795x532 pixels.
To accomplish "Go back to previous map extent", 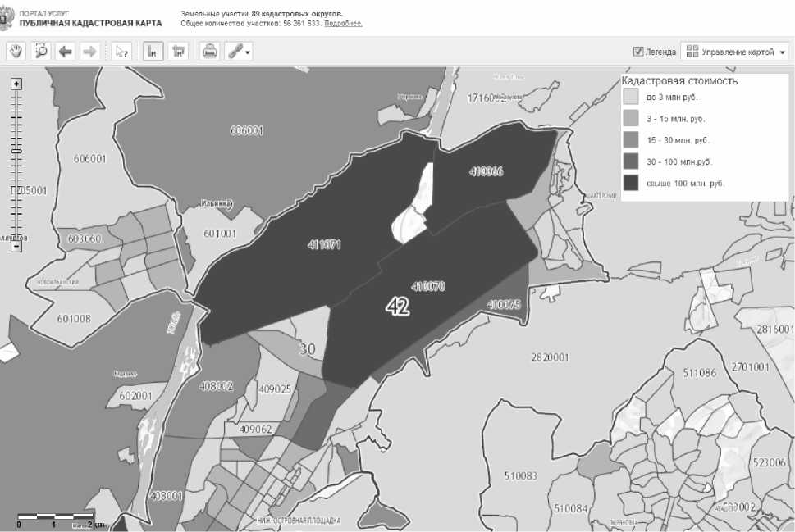I will (x=65, y=51).
